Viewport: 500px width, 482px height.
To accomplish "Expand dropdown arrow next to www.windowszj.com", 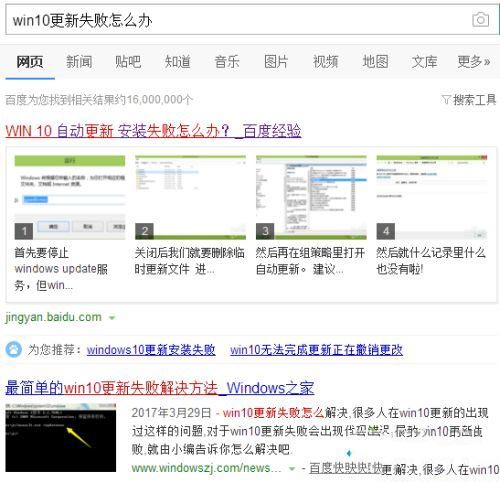I will point(292,469).
